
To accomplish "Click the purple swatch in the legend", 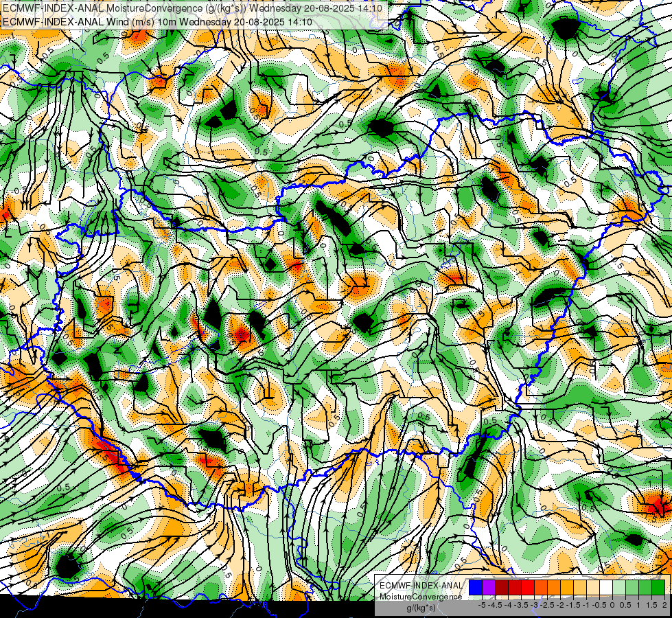I will coord(489,588).
